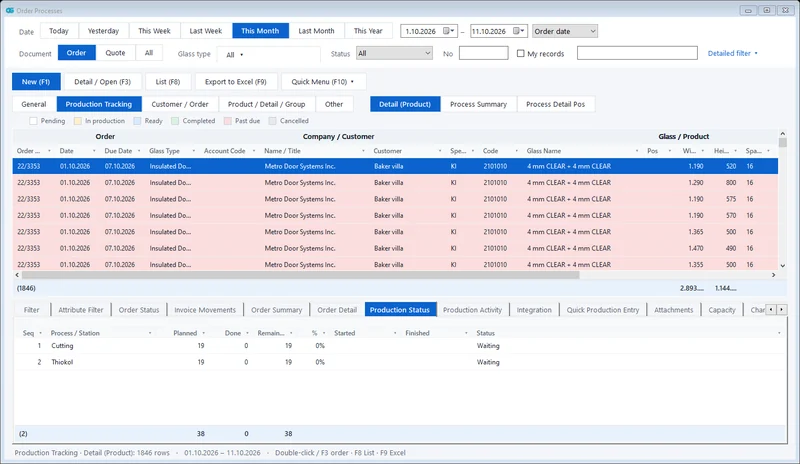Open Quick Menu (F10) dropdown
The image size is (800, 464).
[x=322, y=82]
